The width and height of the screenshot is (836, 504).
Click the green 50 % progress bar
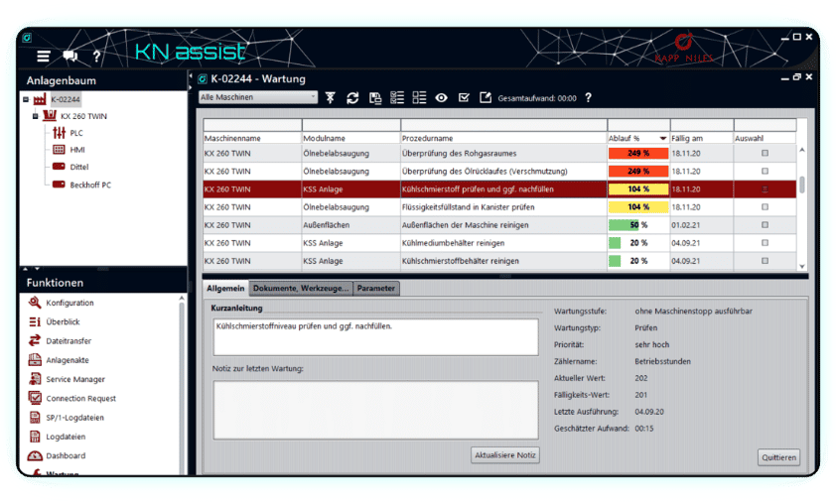pyautogui.click(x=624, y=225)
